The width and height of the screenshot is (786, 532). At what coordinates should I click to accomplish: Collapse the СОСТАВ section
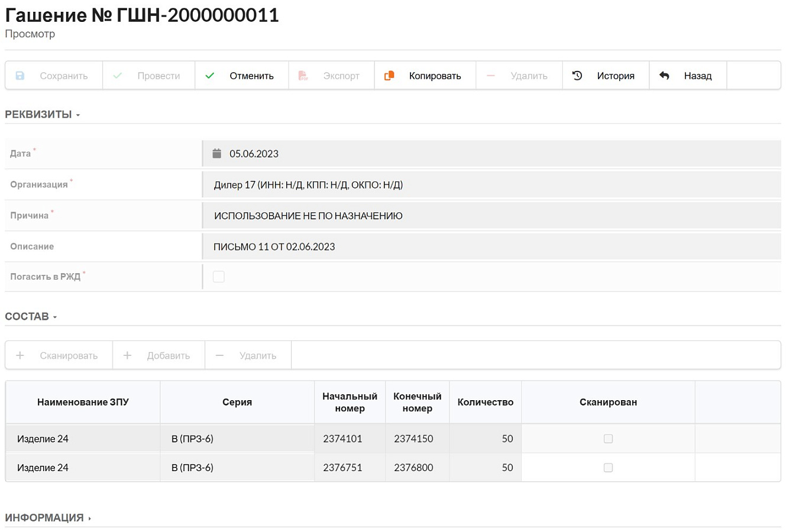[x=31, y=317]
